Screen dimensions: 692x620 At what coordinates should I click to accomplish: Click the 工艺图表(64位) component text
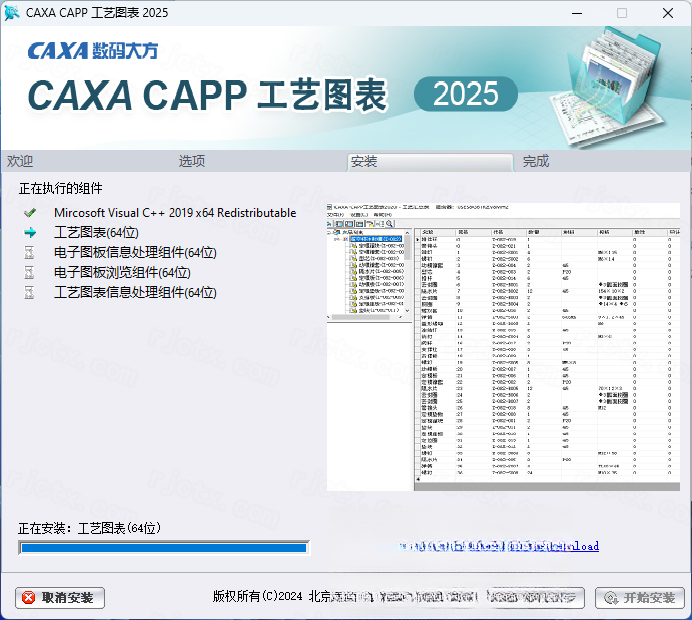(x=96, y=233)
